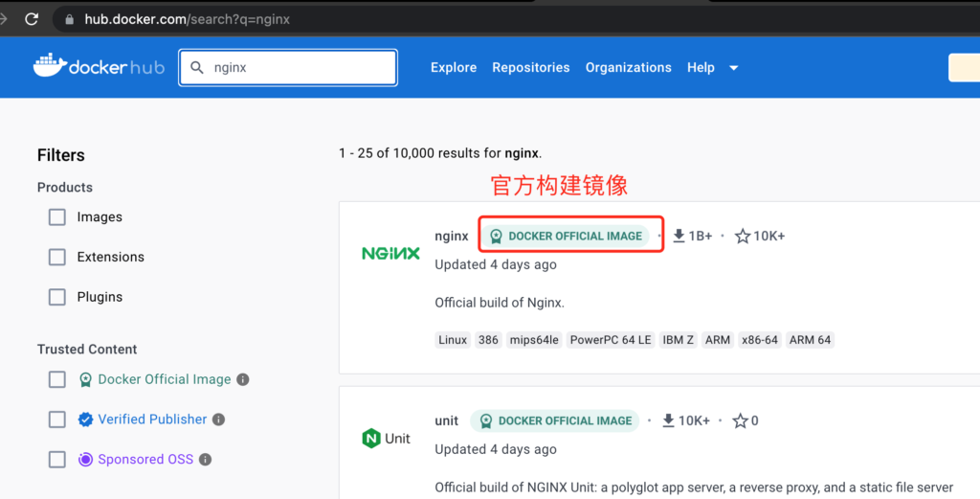This screenshot has width=980, height=499.
Task: Open the Explore menu item
Action: coord(454,68)
